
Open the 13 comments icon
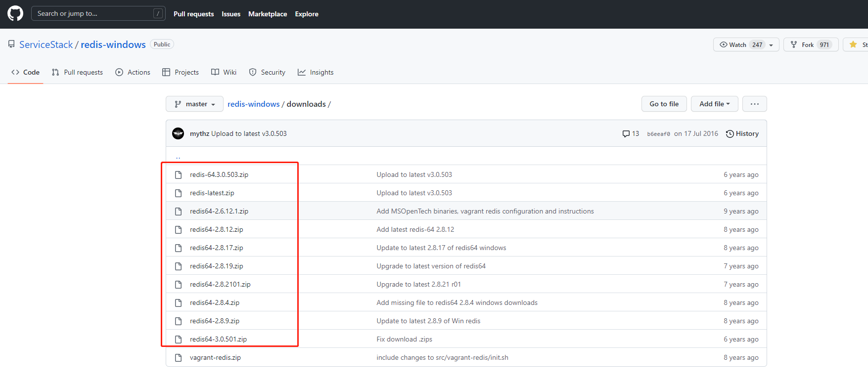[631, 133]
